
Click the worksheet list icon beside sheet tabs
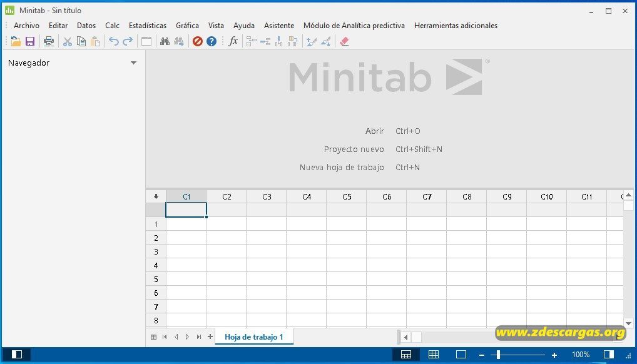point(153,336)
